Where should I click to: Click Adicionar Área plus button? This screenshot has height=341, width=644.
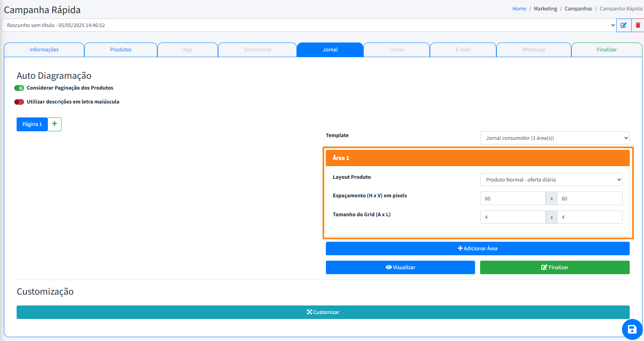(x=477, y=248)
